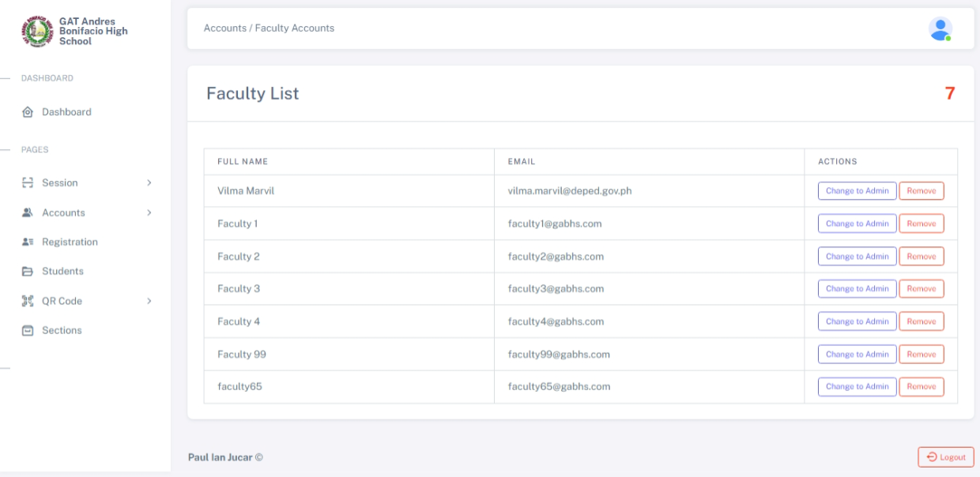Click the Logout button

tap(946, 456)
